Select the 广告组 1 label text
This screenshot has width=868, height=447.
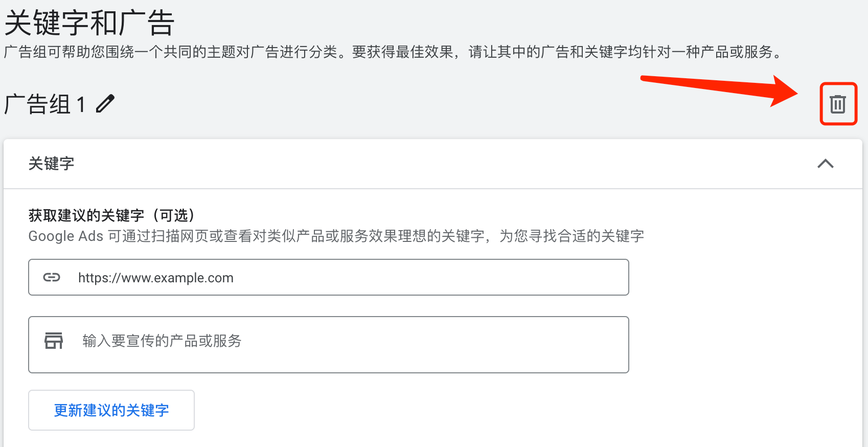click(x=43, y=103)
